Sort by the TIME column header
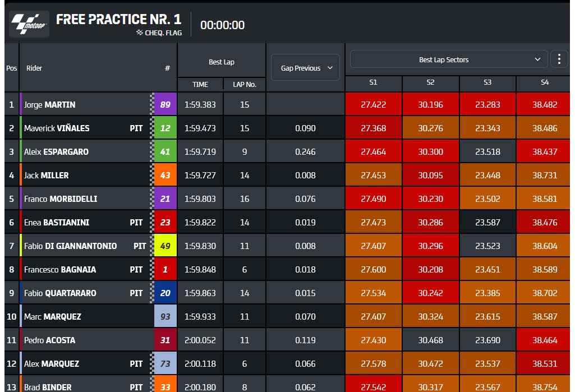575x392 pixels. coord(200,84)
